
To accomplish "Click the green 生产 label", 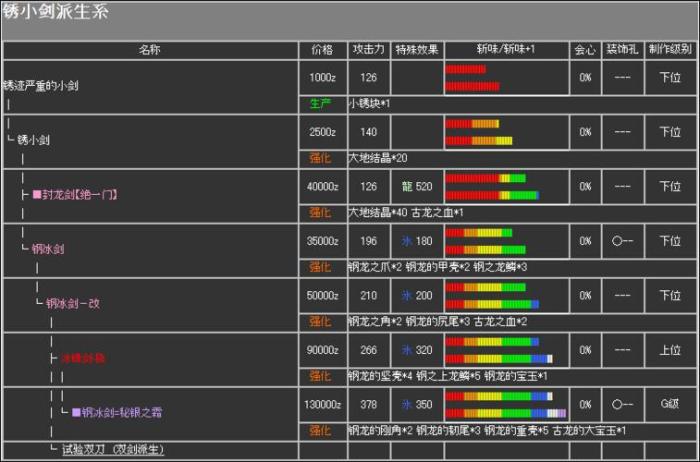I will 320,104.
